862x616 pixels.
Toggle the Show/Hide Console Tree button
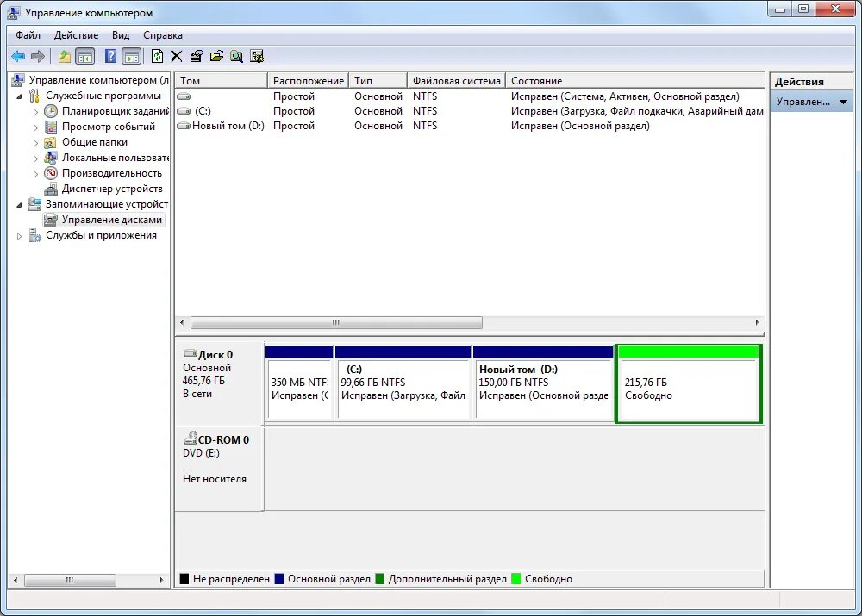(85, 56)
